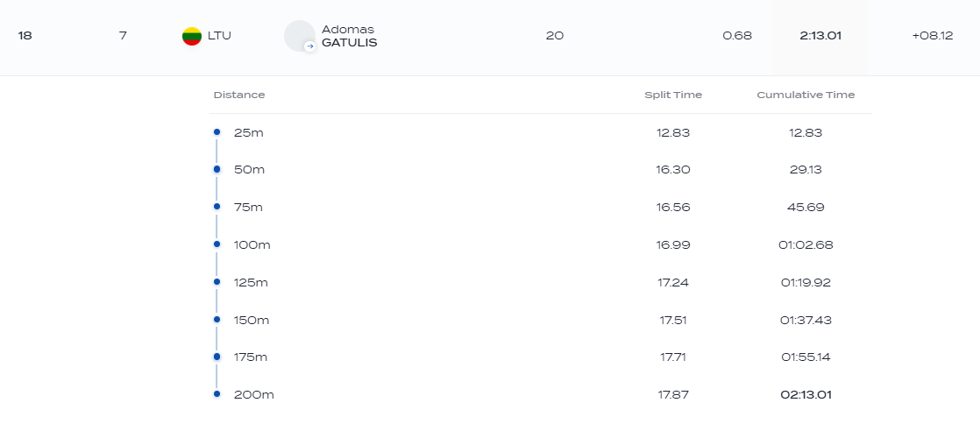Click the Lithuania flag icon
This screenshot has height=424, width=980.
point(192,36)
